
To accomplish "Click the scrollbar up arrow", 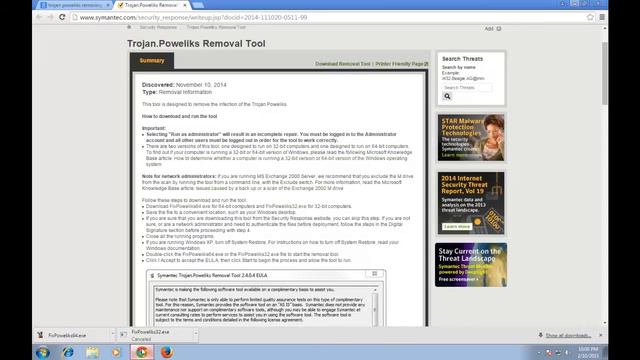I will pyautogui.click(x=604, y=29).
